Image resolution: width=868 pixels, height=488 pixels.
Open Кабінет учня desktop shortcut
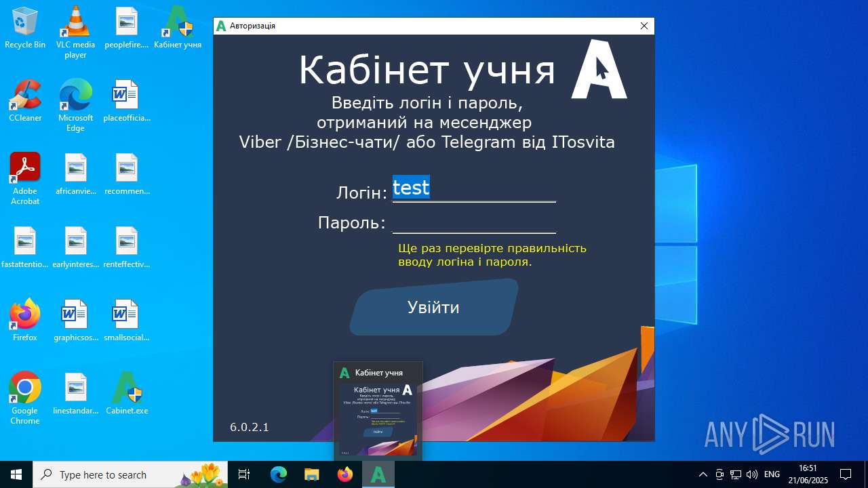[178, 28]
